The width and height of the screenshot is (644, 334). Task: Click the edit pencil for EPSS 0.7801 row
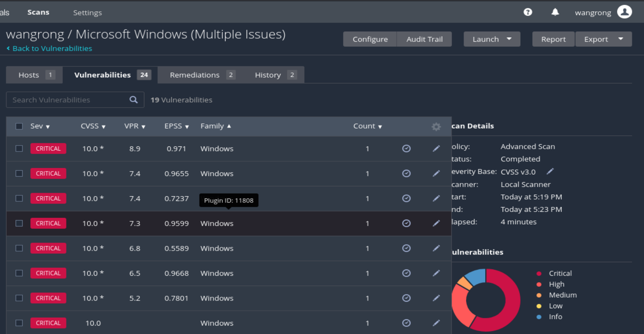tap(436, 298)
